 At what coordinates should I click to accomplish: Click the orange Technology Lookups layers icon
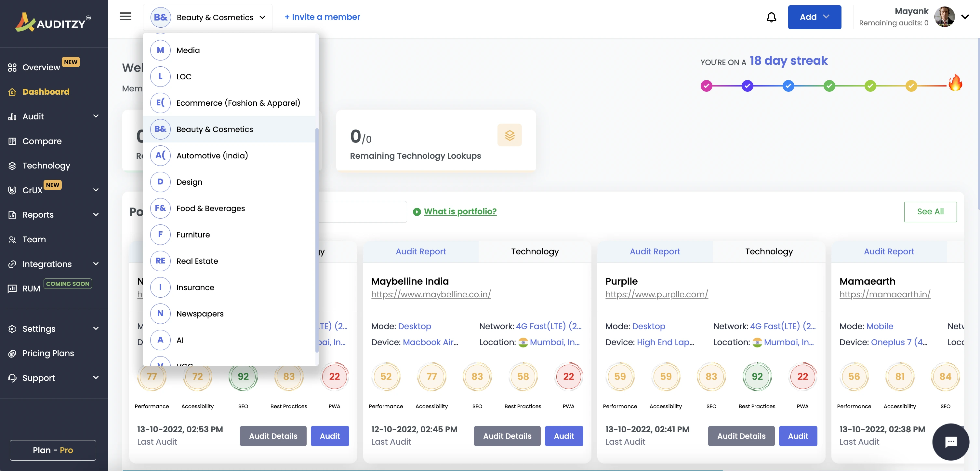pyautogui.click(x=510, y=135)
